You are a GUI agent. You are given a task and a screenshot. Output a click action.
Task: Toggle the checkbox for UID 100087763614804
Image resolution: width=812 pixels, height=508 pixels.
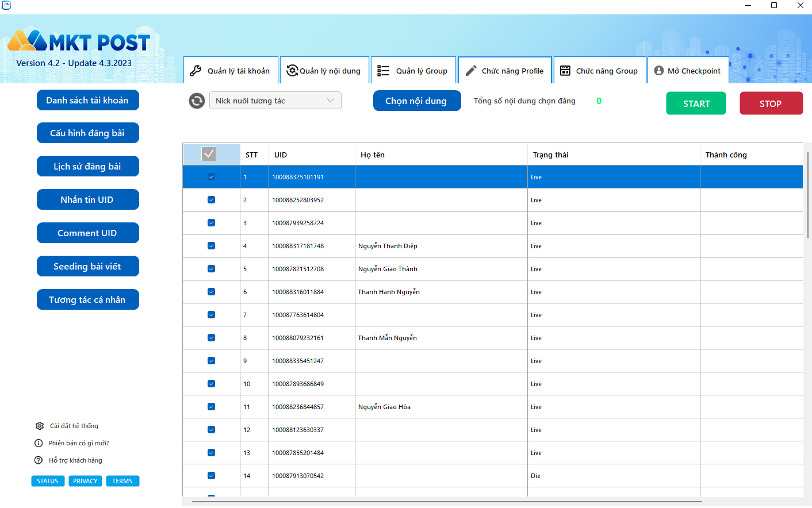[x=211, y=315]
